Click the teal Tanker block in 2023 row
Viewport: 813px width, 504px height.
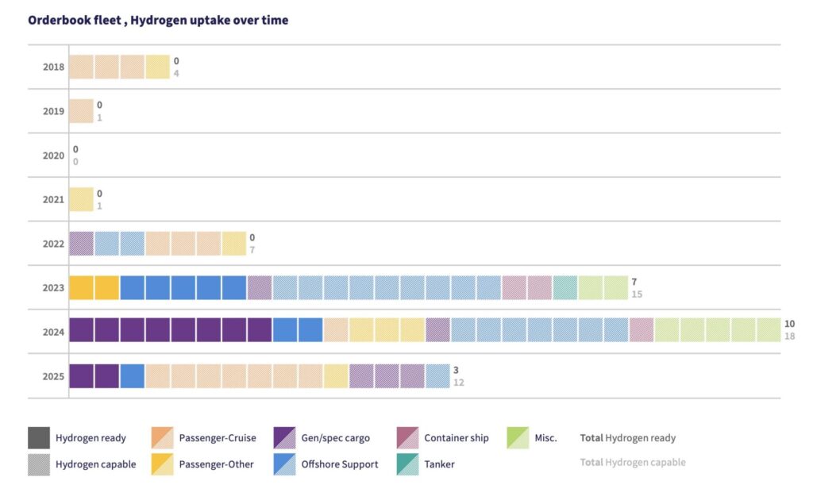click(564, 288)
